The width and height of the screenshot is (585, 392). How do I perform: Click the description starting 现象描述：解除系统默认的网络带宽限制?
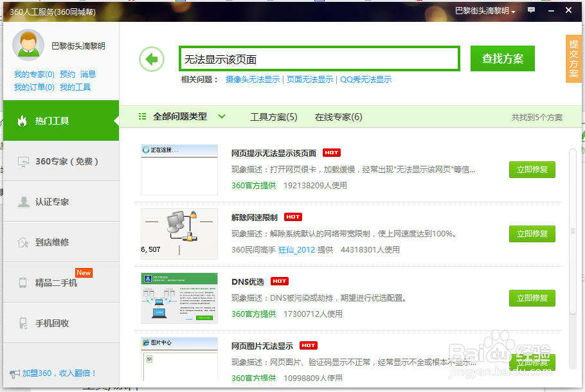click(x=345, y=234)
